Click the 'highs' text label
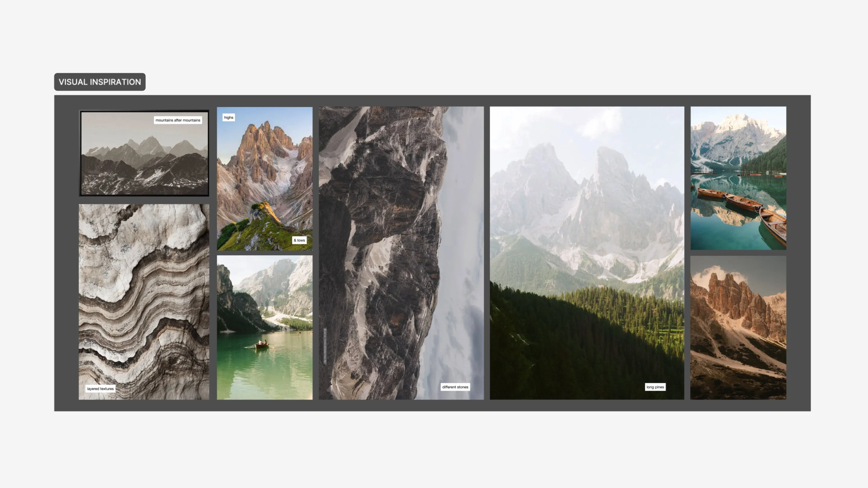The image size is (868, 488). click(x=228, y=117)
